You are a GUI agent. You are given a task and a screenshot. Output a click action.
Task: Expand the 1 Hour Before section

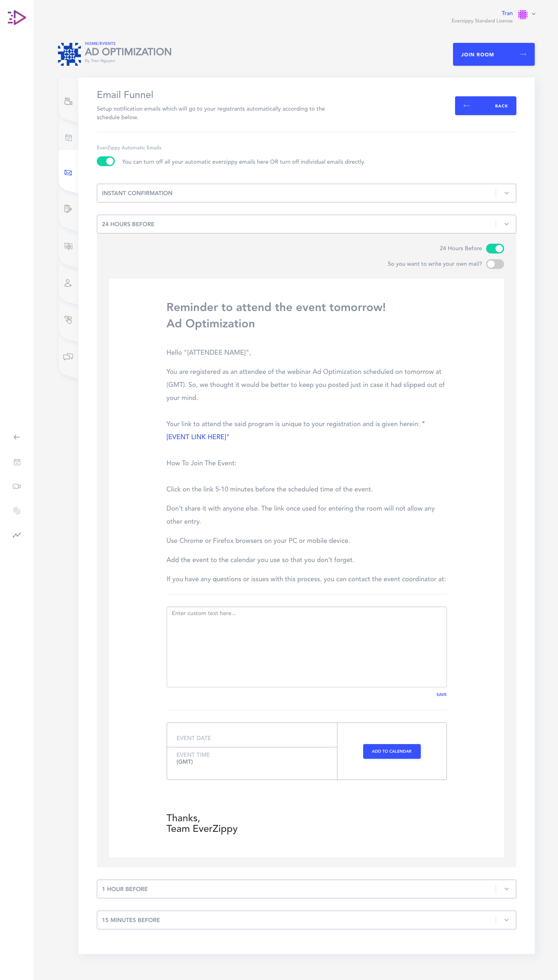pyautogui.click(x=306, y=889)
